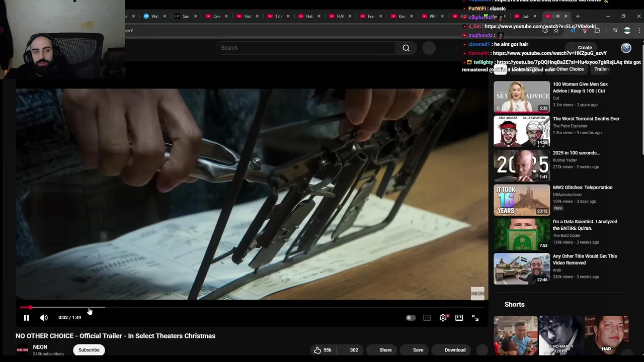The image size is (644, 362).
Task: Mute the active tab via speaker icon
Action: pyautogui.click(x=557, y=16)
